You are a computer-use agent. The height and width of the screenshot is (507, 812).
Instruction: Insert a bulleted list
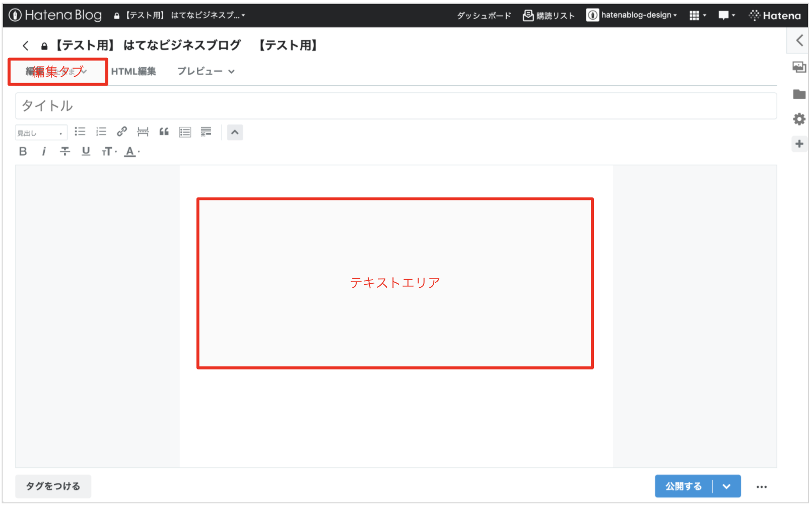(x=80, y=132)
